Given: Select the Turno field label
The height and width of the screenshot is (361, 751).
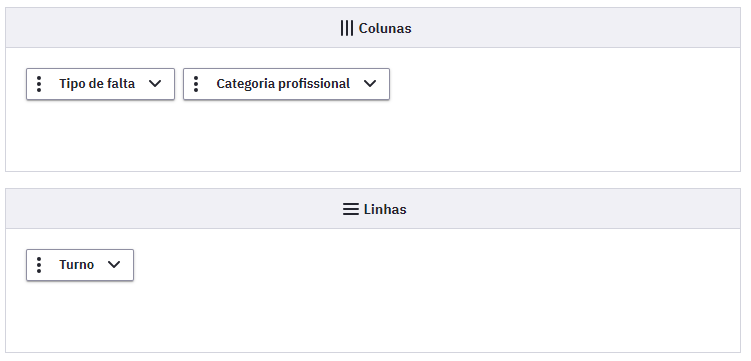Looking at the screenshot, I should 77,265.
